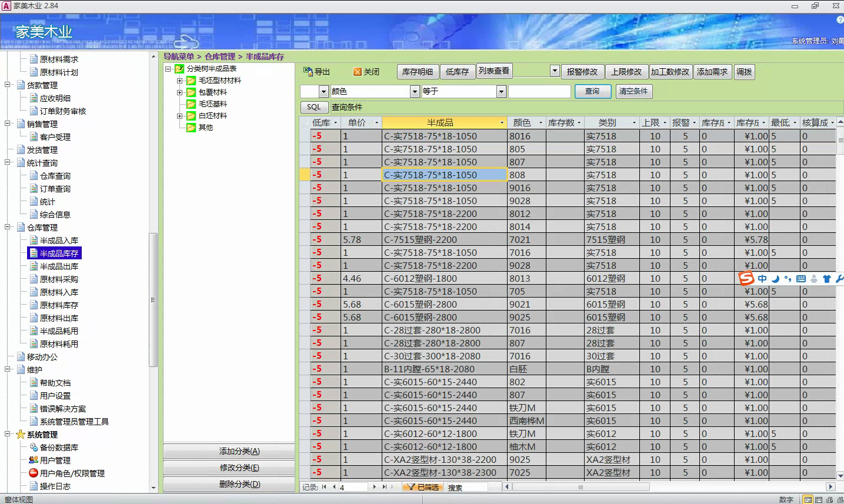Open 仓库查询 under 统计查询

(x=55, y=176)
